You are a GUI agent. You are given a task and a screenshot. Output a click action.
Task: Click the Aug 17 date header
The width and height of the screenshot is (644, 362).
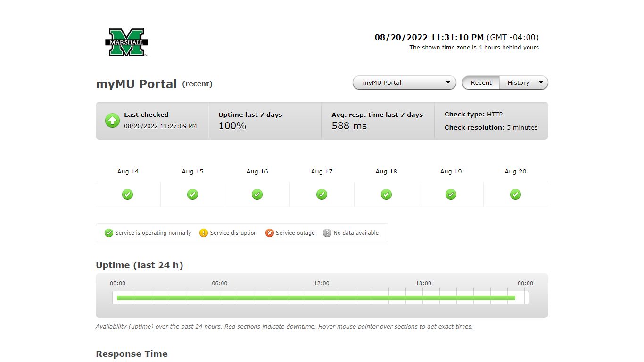coord(322,172)
